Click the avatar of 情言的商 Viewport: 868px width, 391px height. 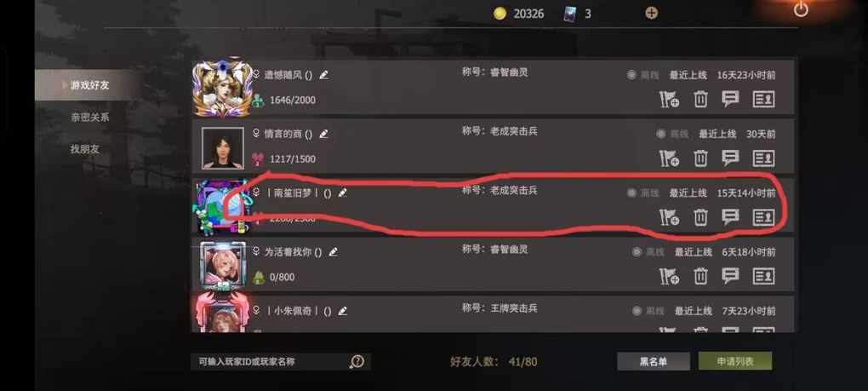pos(223,148)
